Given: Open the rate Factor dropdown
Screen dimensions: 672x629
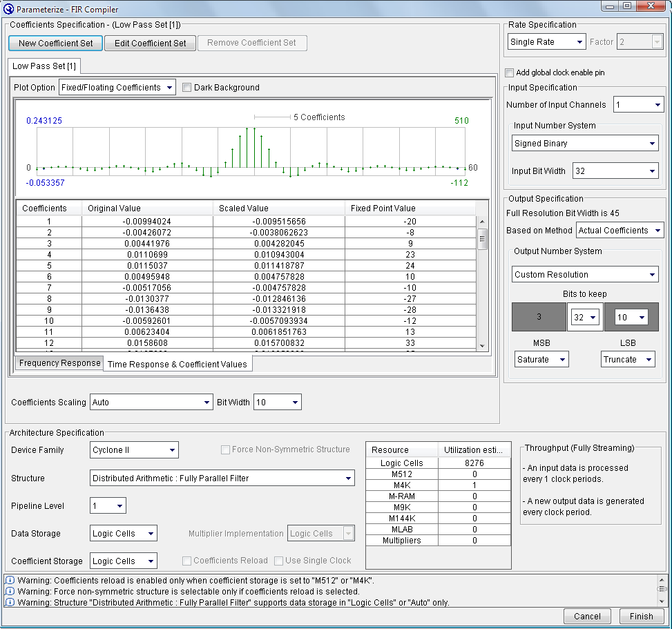Looking at the screenshot, I should [x=640, y=42].
